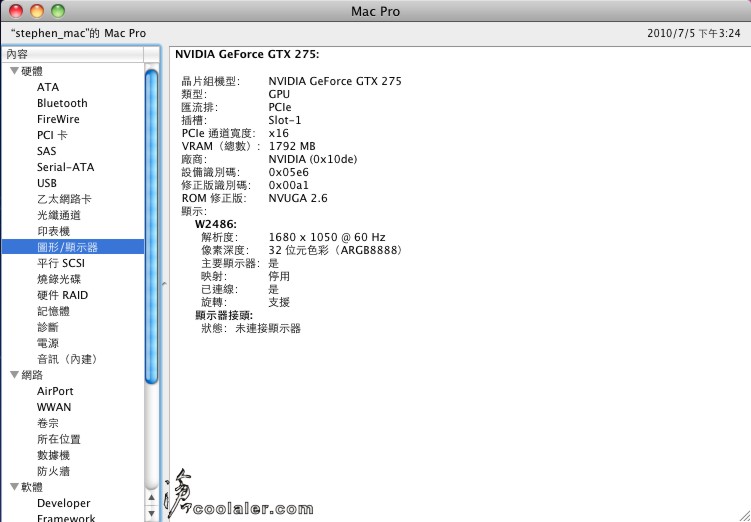Click the PCIe lane width x16

point(278,133)
